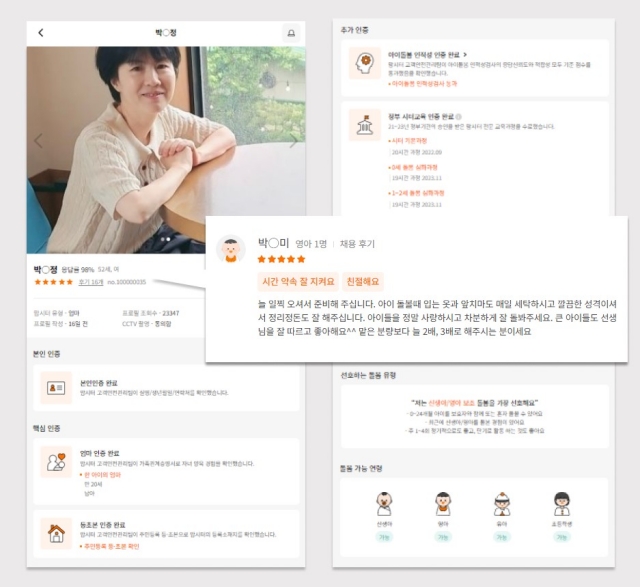640x587 pixels.
Task: Select the 친절해요 review tag
Action: tap(362, 281)
